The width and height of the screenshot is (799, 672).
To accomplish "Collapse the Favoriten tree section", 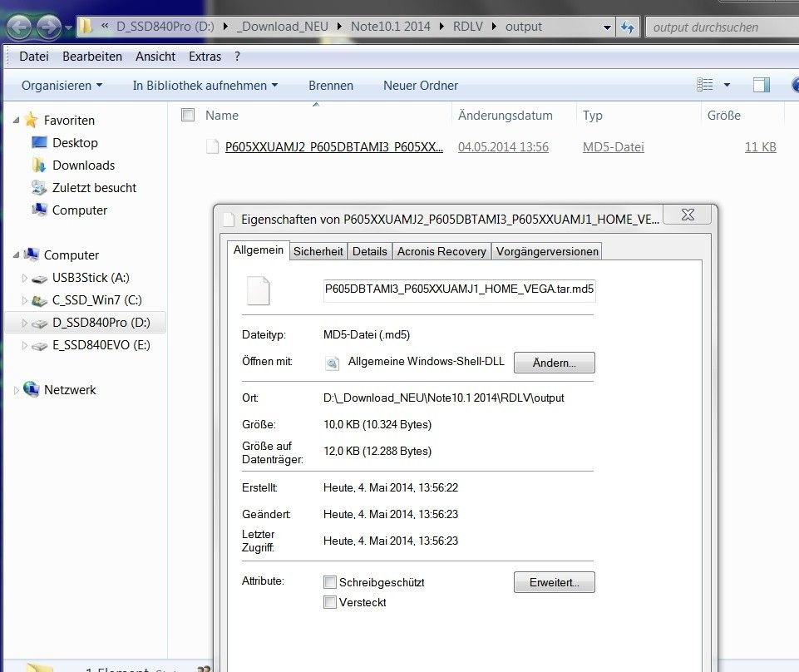I will pos(17,121).
